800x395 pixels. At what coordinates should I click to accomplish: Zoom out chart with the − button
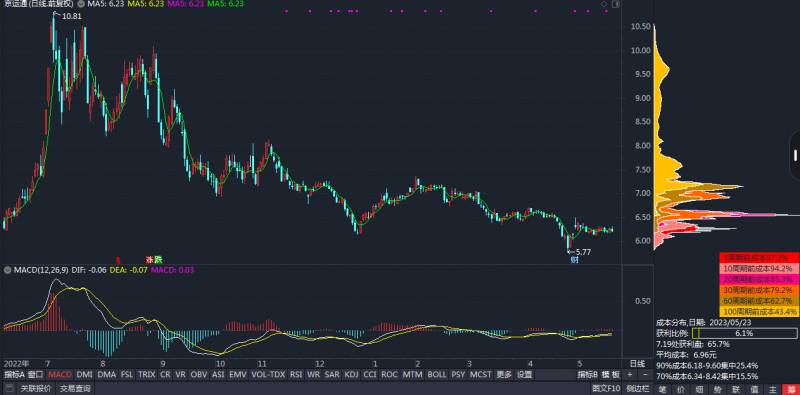pos(645,375)
